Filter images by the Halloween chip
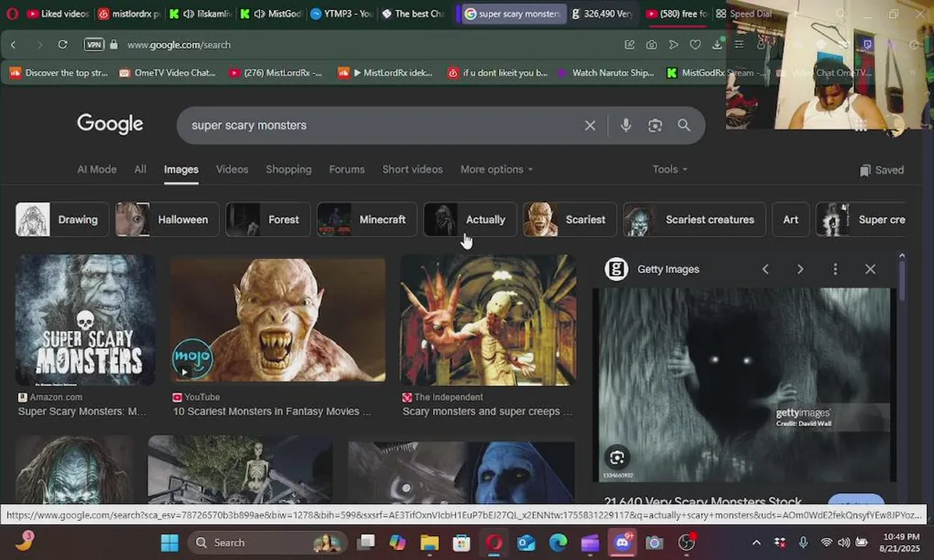The height and width of the screenshot is (560, 934). pyautogui.click(x=167, y=219)
